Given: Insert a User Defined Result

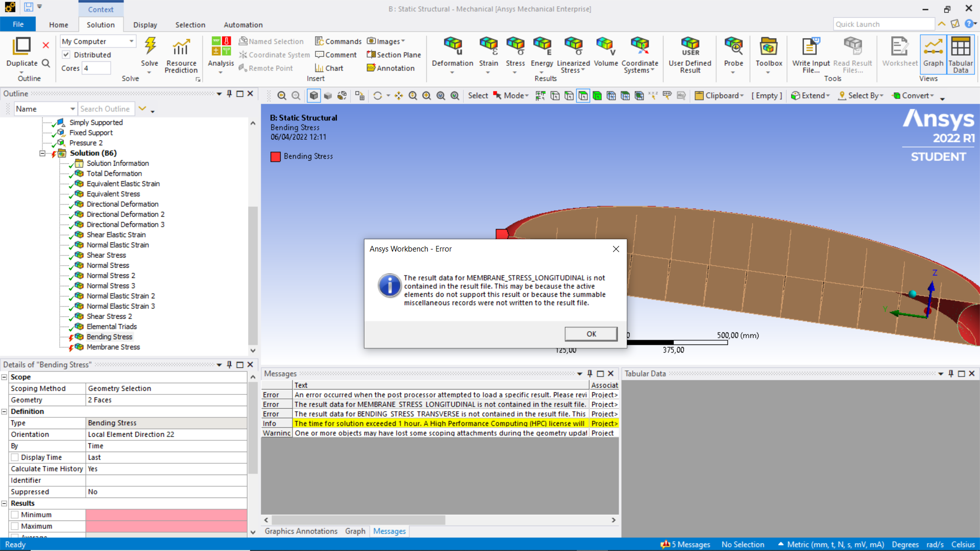Looking at the screenshot, I should pyautogui.click(x=690, y=55).
